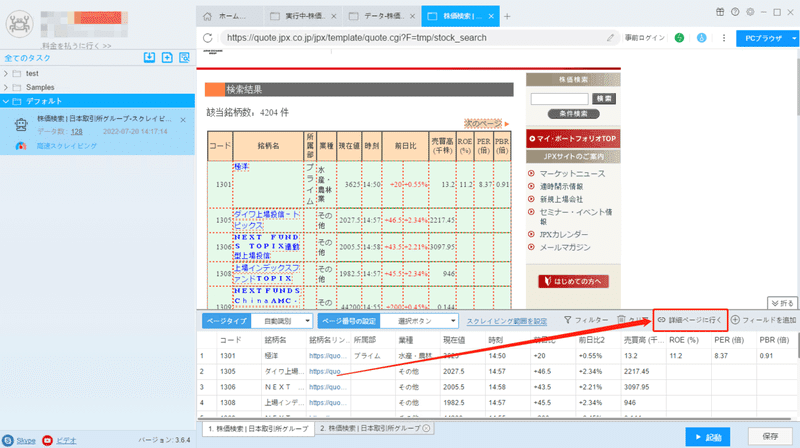Click the 高速スクレイピング speed gauge icon

point(21,146)
